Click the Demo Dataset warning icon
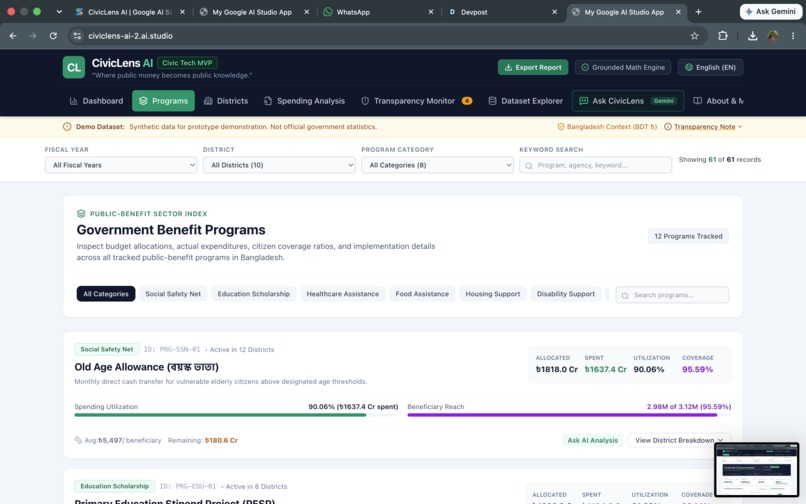Screen dimensions: 806x504 [x=67, y=127]
